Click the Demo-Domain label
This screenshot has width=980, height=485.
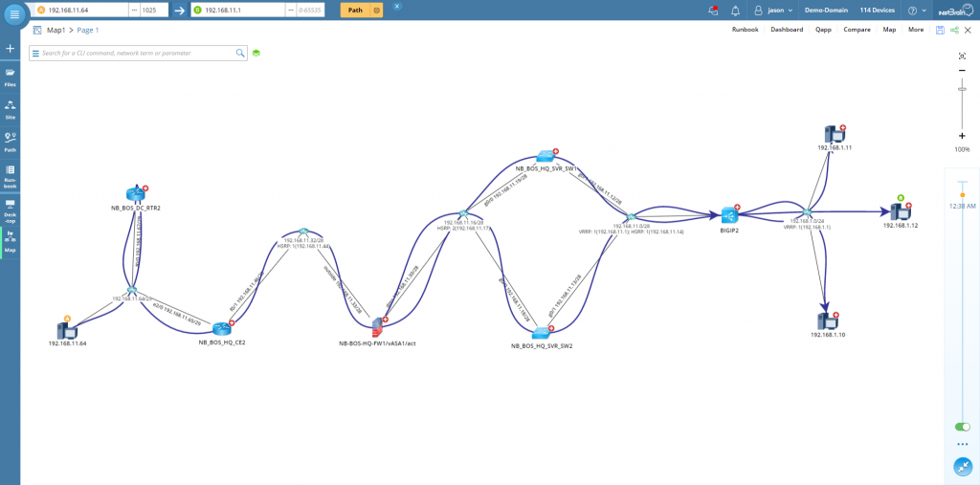(826, 10)
